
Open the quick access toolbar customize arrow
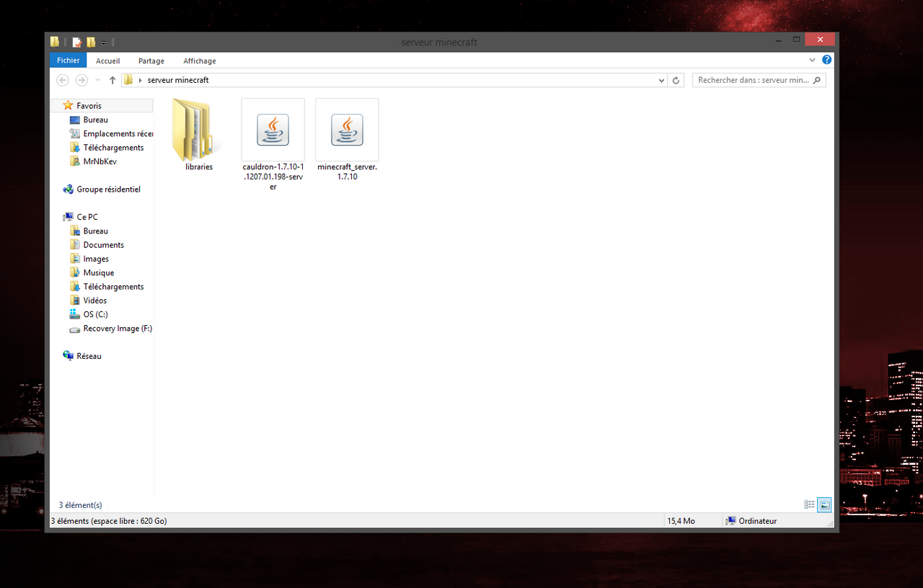click(104, 43)
